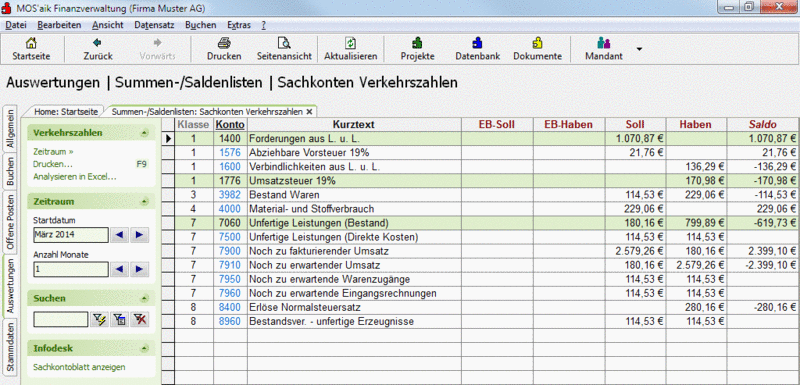Click Aktualisieren refresh icon
Viewport: 800px width, 385px height.
pos(351,43)
